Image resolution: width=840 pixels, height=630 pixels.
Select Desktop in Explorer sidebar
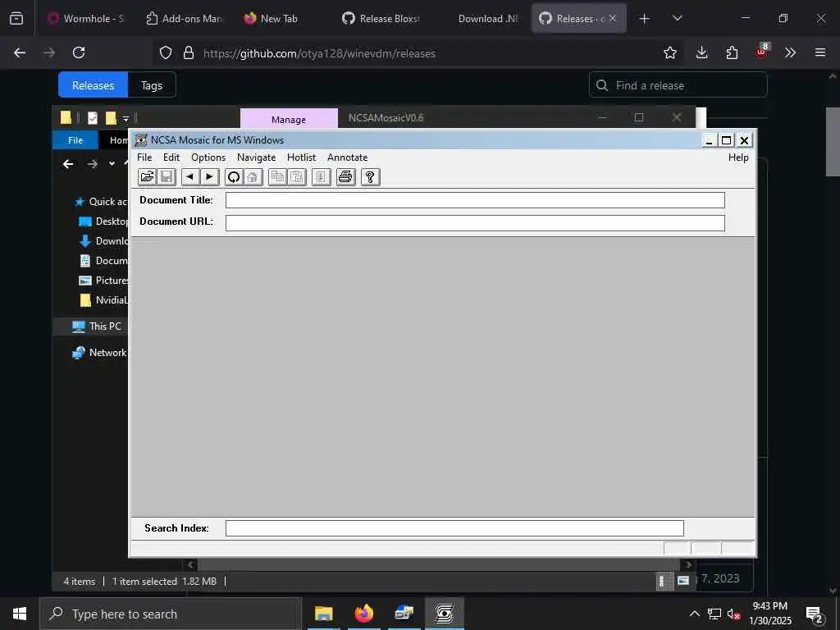click(x=104, y=221)
